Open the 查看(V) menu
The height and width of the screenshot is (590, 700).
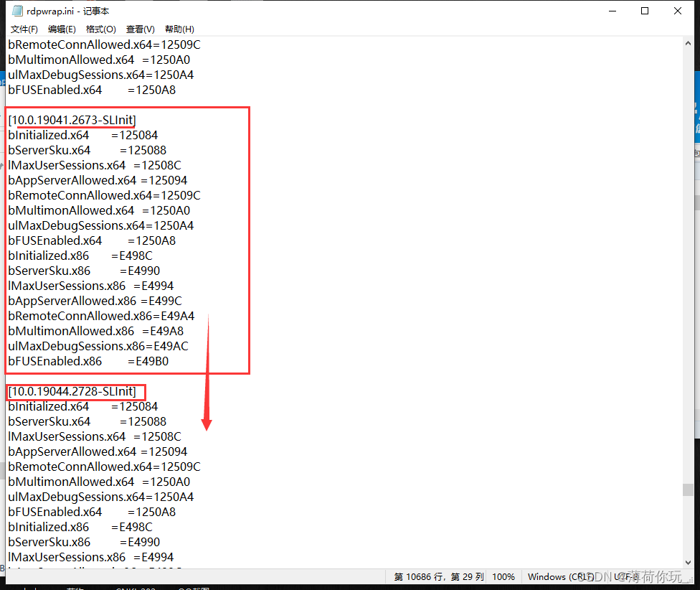[140, 29]
